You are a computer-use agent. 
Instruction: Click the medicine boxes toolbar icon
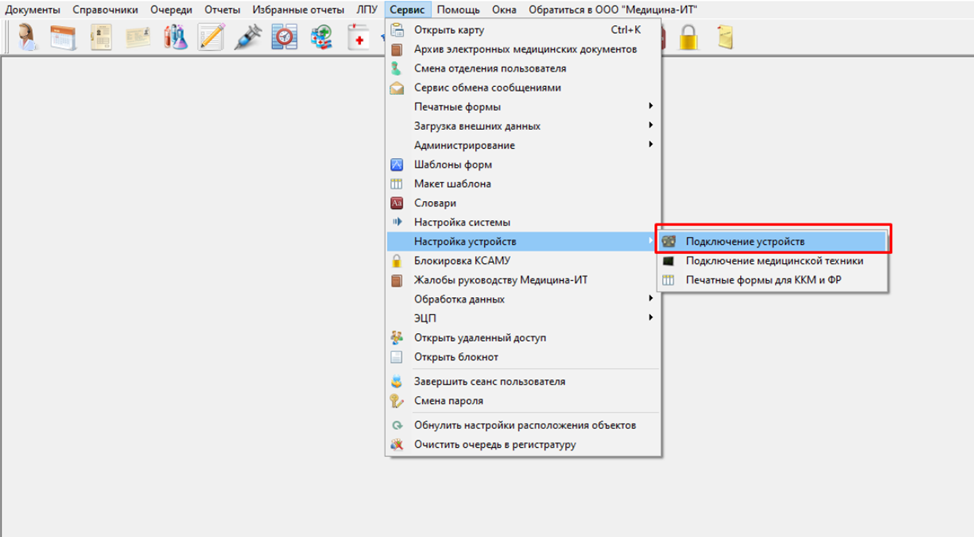tap(322, 38)
